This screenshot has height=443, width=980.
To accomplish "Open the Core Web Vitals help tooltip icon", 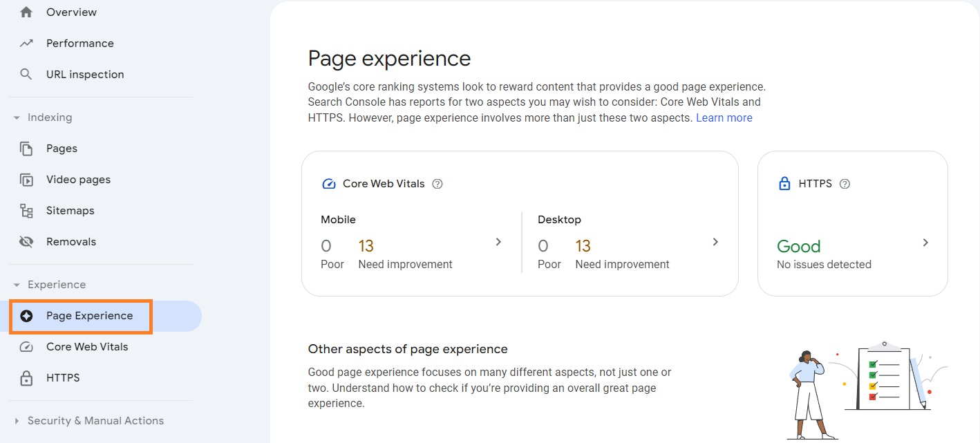I will (437, 183).
